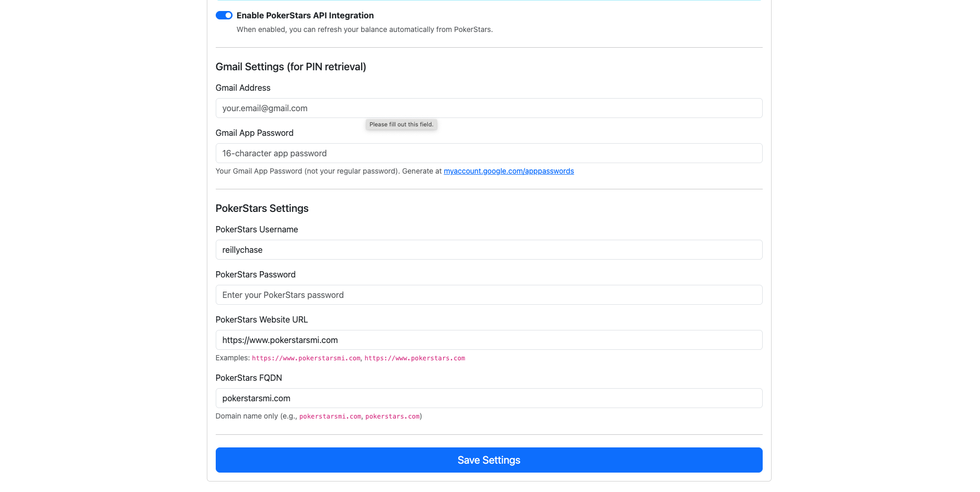Toggle the Enable PokerStars API Integration switch
The height and width of the screenshot is (492, 980).
pyautogui.click(x=224, y=15)
